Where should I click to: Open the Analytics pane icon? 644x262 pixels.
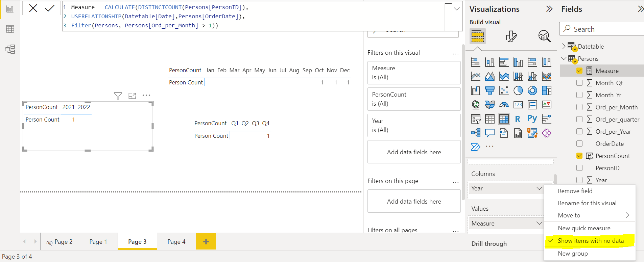click(x=544, y=36)
